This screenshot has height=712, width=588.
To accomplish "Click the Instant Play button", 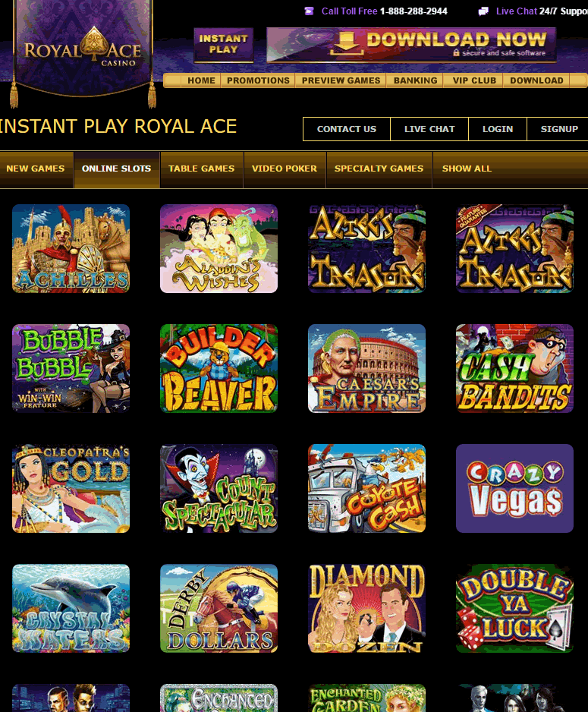I will coord(223,45).
